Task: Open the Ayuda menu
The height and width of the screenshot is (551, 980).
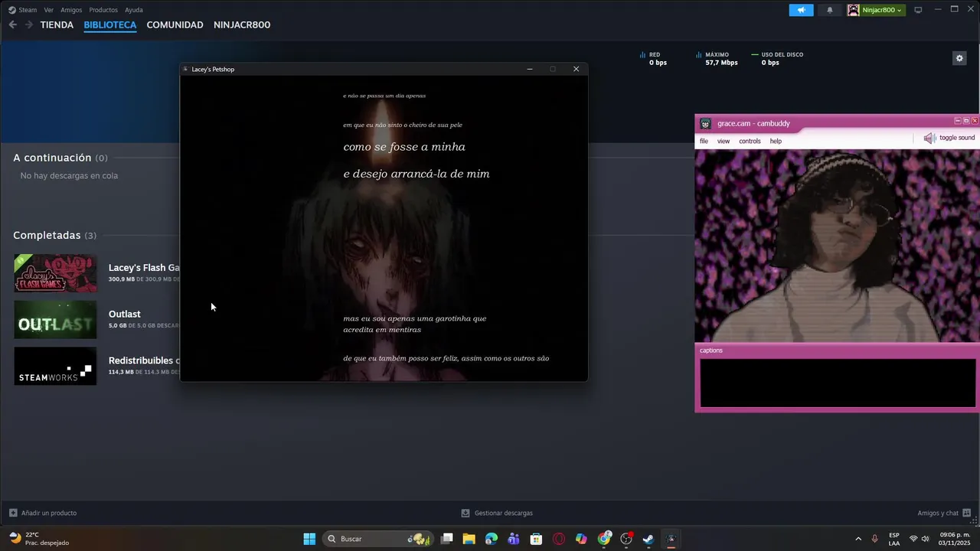Action: click(x=134, y=10)
